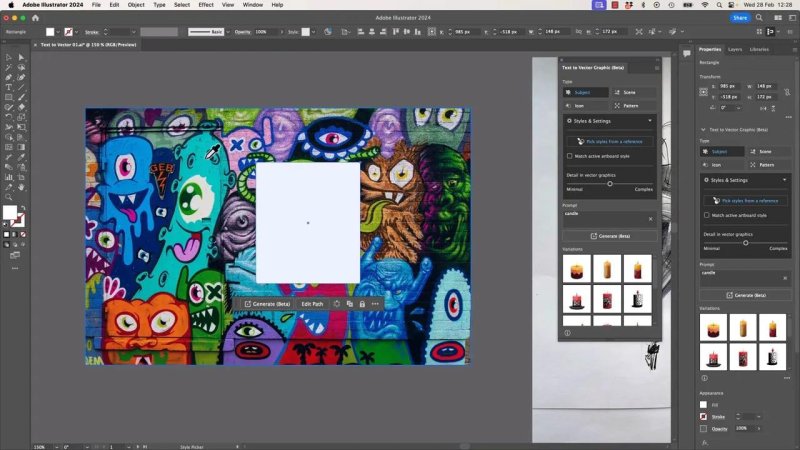Select the Selection tool (black arrow)
Viewport: 800px width, 450px height.
point(9,58)
